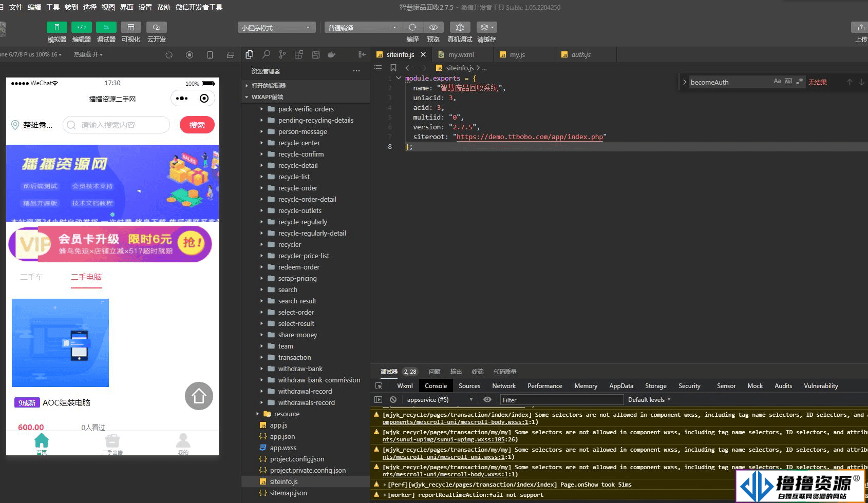Open the search icon in editor sidebar
Screen dimensions: 868x503
coord(266,54)
